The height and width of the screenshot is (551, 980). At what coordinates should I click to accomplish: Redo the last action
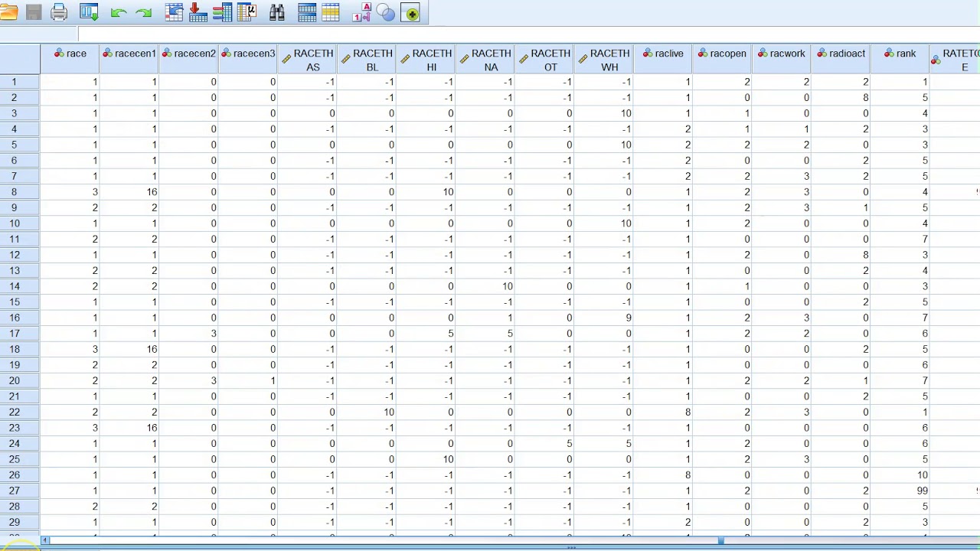(x=143, y=12)
